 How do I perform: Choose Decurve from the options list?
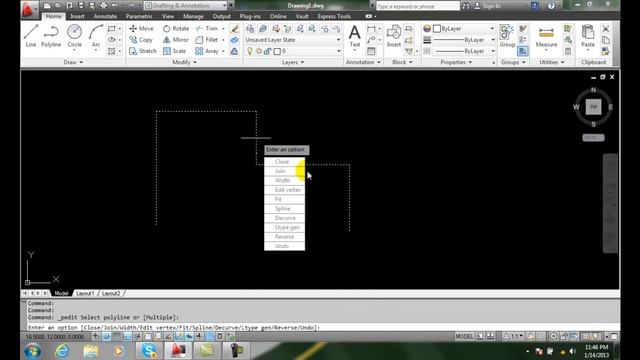click(x=284, y=218)
